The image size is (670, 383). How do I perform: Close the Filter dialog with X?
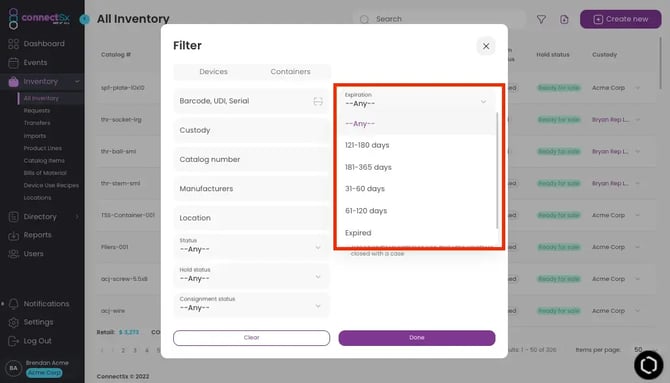(x=486, y=46)
